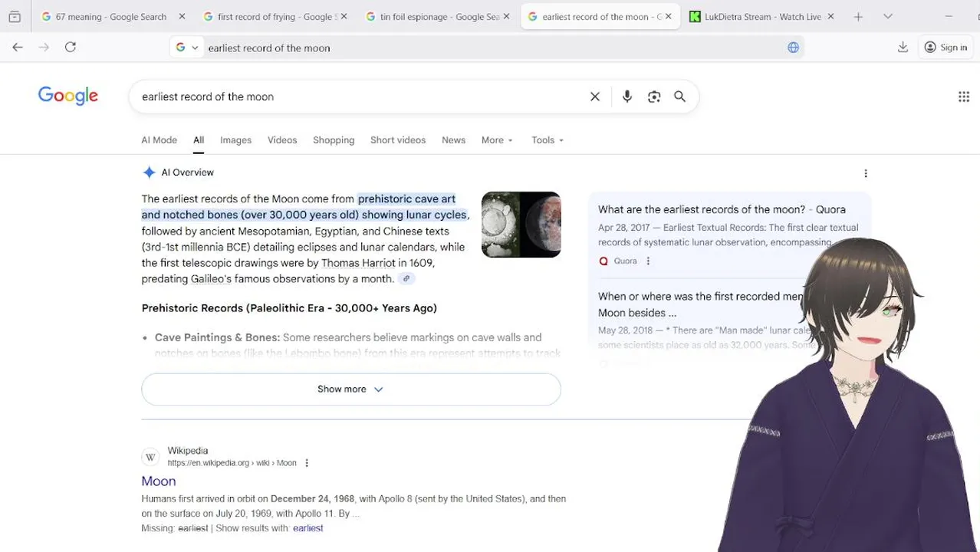Open Quora 'What are the earliest records' link

[722, 209]
